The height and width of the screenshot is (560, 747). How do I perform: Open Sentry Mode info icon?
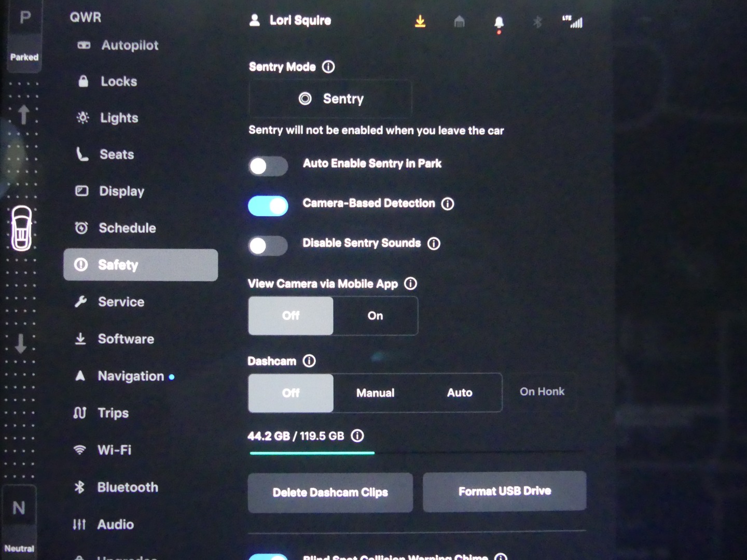coord(328,67)
